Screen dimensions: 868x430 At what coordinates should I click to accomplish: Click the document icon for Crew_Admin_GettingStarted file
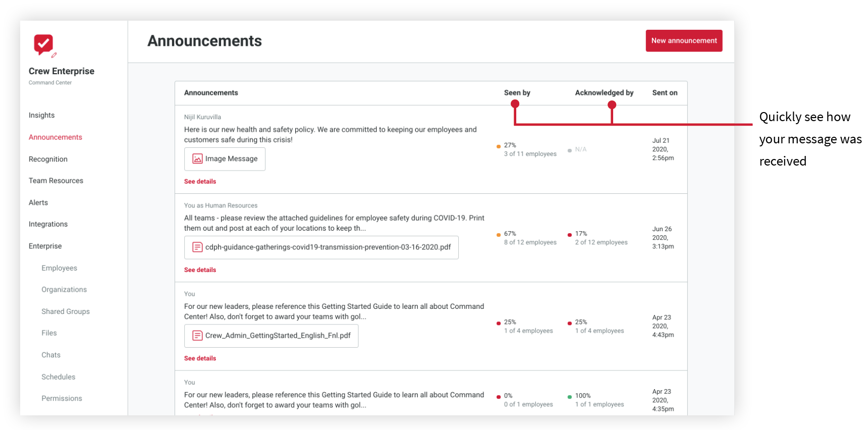click(x=197, y=336)
